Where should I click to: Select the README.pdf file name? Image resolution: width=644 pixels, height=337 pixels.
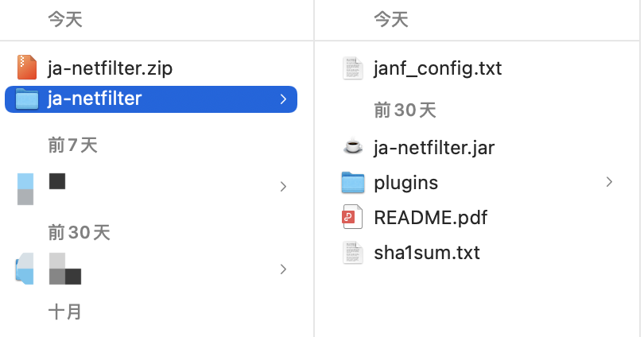[430, 217]
